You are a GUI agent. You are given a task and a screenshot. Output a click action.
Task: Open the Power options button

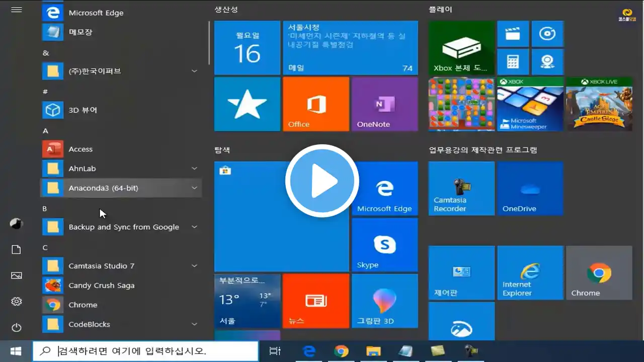click(x=16, y=327)
